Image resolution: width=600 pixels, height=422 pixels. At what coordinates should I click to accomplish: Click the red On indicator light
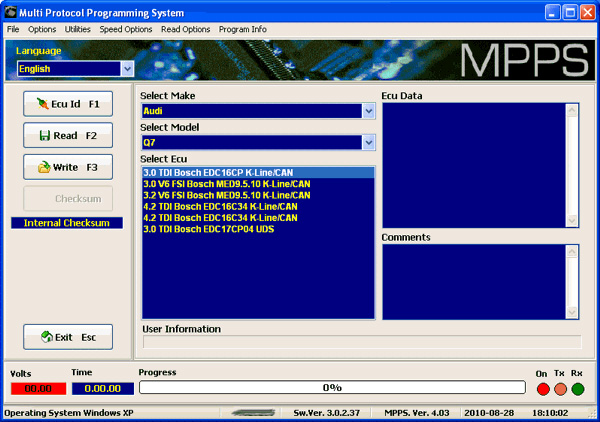click(x=543, y=389)
